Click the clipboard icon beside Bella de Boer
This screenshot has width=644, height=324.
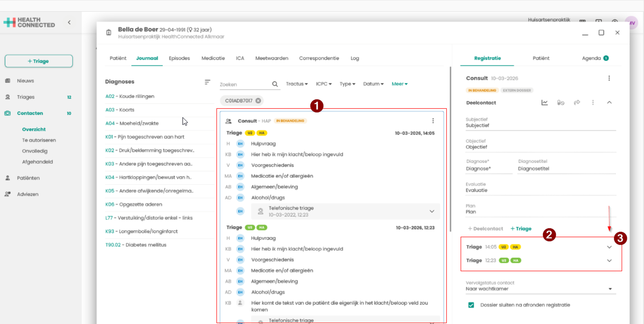point(109,32)
